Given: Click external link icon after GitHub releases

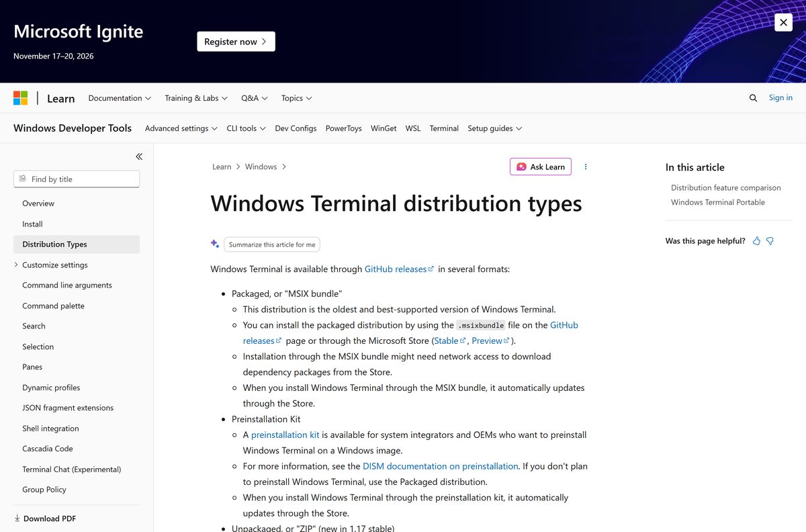Looking at the screenshot, I should [431, 269].
